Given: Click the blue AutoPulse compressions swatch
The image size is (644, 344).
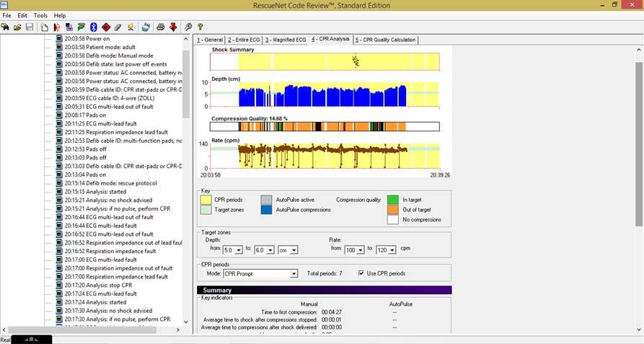Looking at the screenshot, I should coord(266,210).
